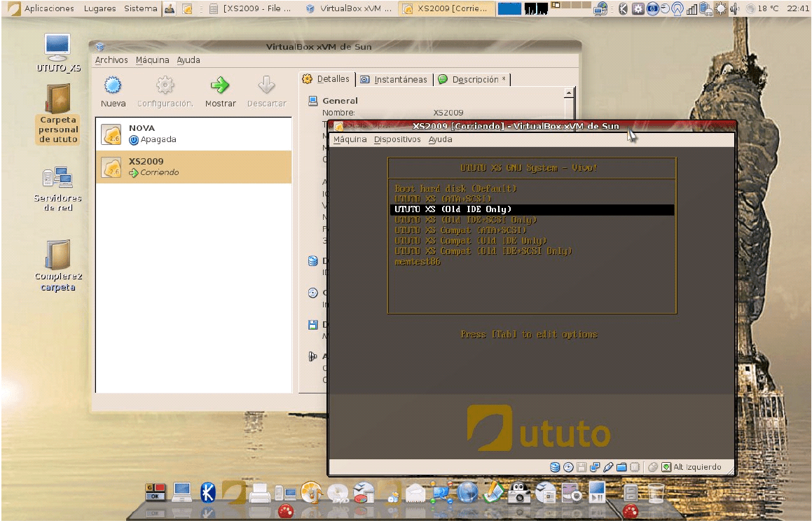812x523 pixels.
Task: Switch to the Descripción tab
Action: [x=473, y=80]
